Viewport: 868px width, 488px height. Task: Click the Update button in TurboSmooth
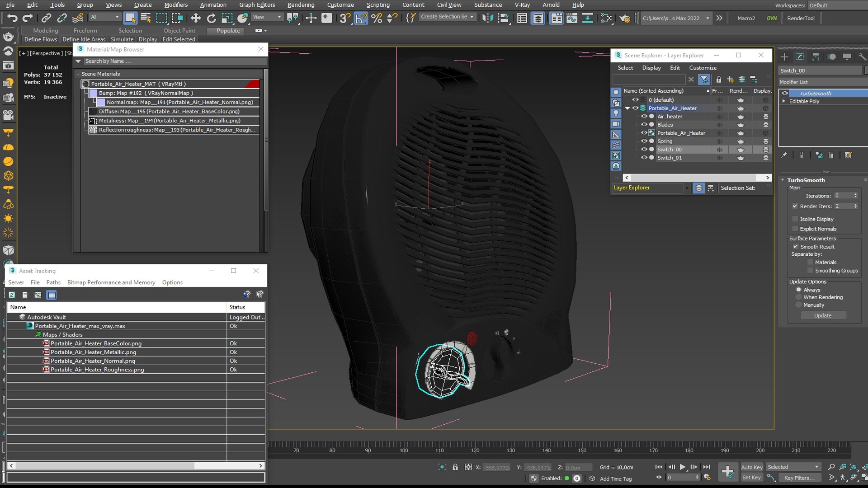[x=823, y=315]
